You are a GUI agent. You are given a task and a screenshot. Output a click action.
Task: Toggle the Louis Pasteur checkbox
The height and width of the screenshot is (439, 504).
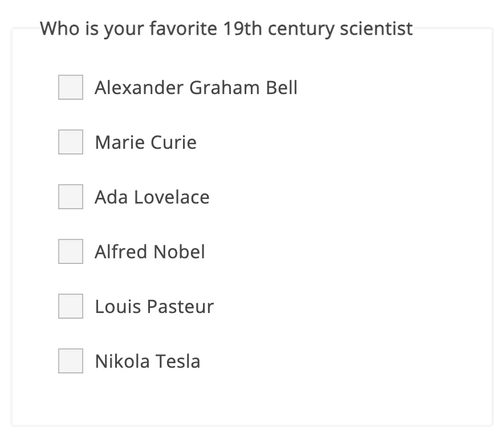point(71,306)
